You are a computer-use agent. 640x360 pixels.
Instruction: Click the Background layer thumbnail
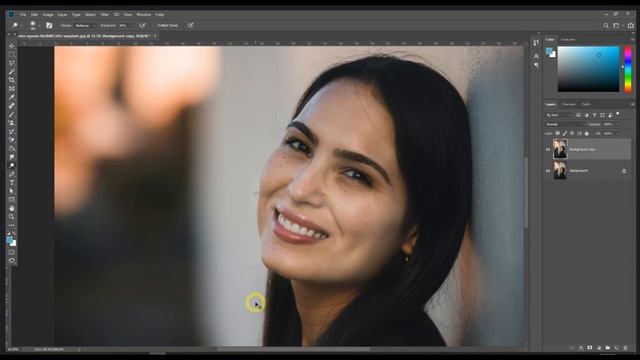560,170
